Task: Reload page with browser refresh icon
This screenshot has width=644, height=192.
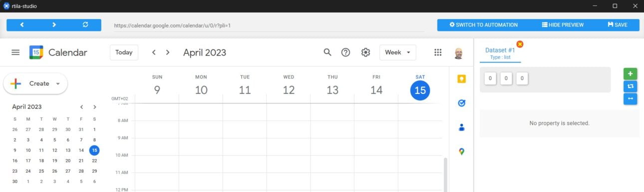Action: (x=85, y=24)
